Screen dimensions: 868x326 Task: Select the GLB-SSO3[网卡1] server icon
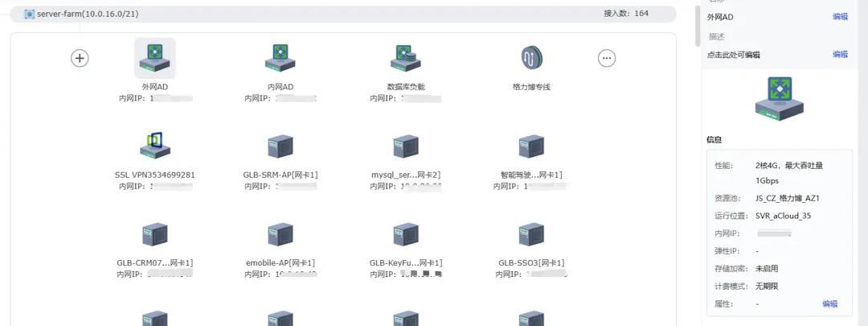pyautogui.click(x=531, y=234)
